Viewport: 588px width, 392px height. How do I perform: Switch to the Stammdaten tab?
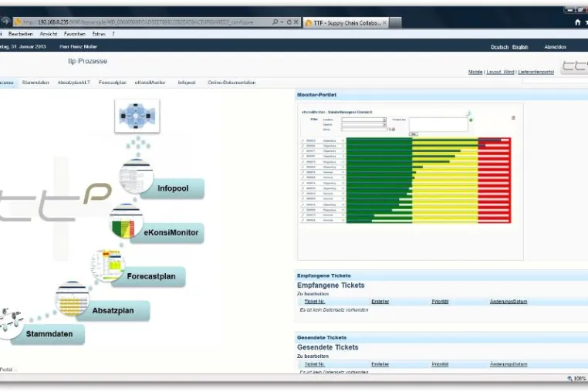(x=35, y=83)
